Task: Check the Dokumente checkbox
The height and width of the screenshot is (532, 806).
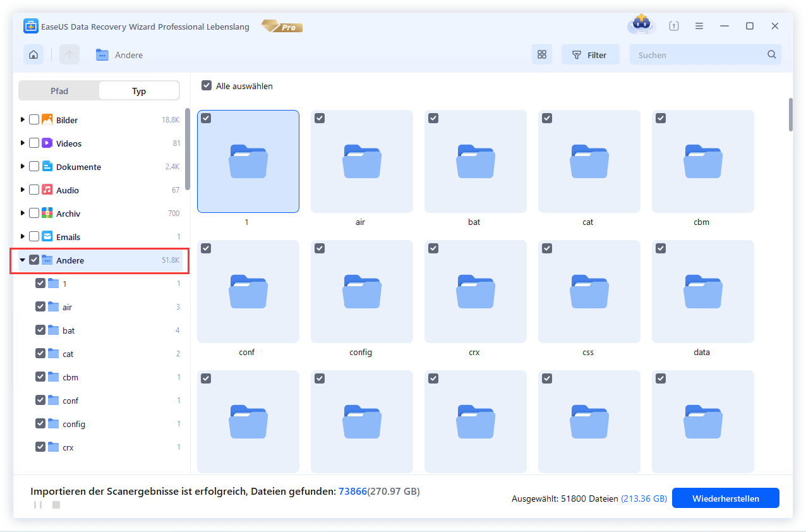Action: [34, 166]
